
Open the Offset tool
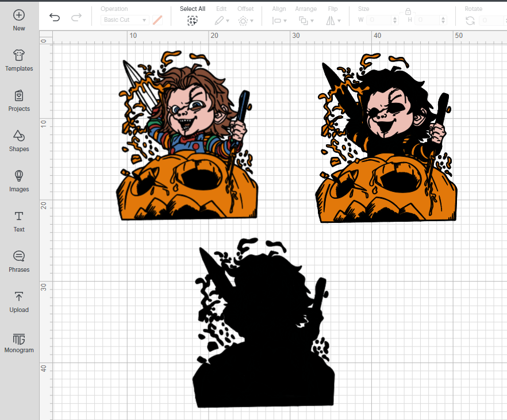[x=245, y=20]
